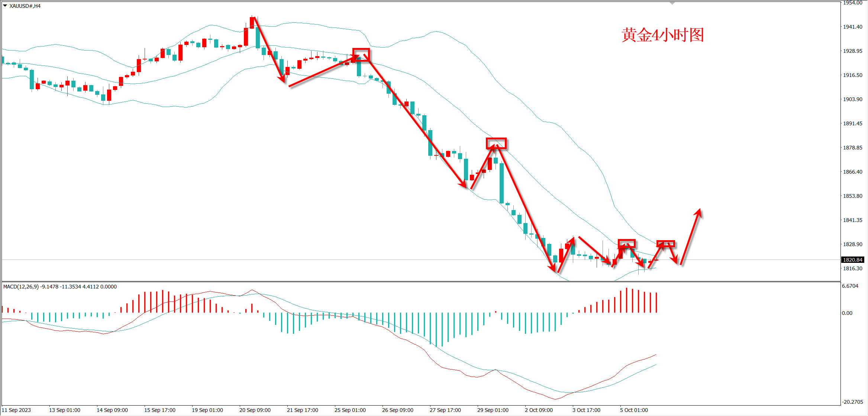The image size is (868, 416).
Task: Click the current price label 1820.84
Action: 852,260
